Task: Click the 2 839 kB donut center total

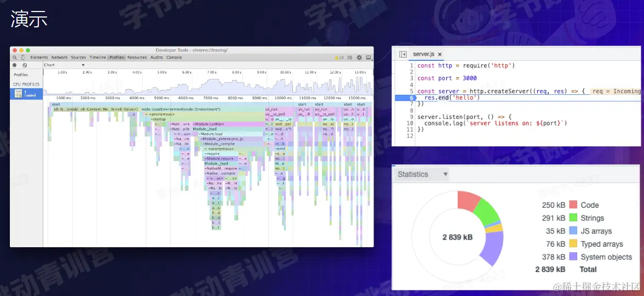Action: coord(457,237)
